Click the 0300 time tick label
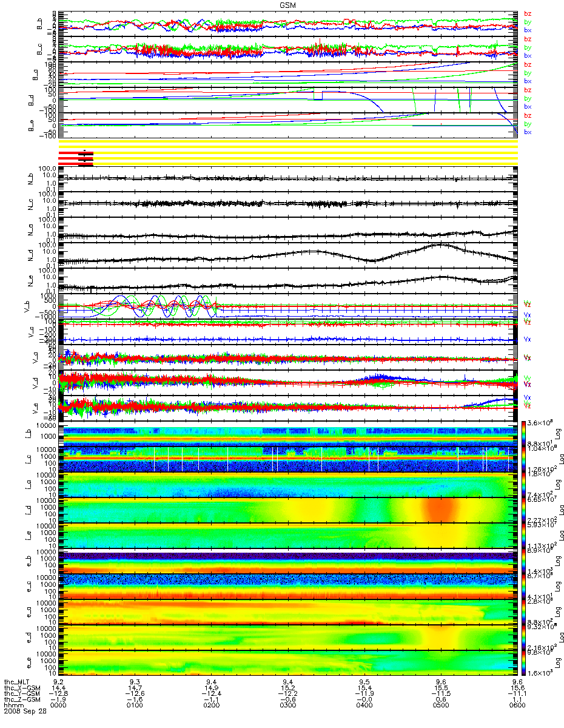 click(288, 704)
